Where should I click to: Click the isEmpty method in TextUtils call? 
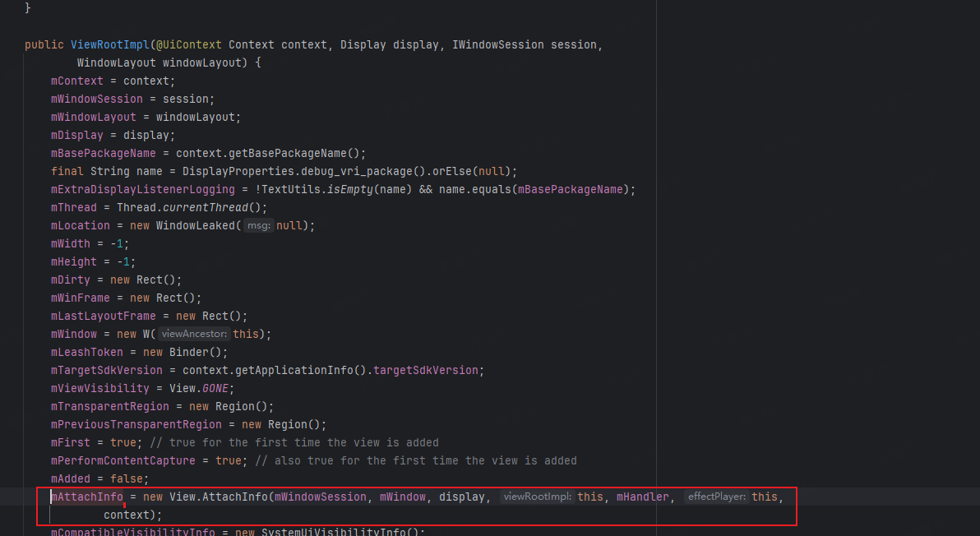point(350,190)
